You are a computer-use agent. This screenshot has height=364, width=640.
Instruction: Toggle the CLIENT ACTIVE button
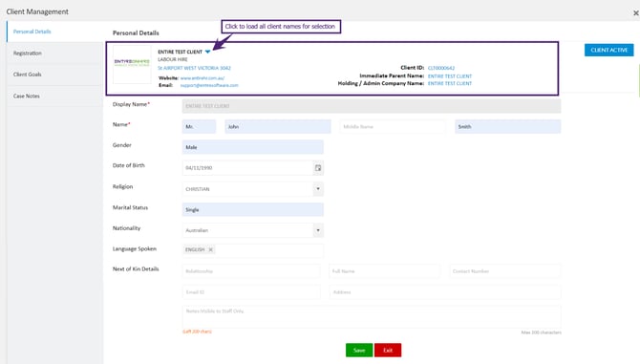608,50
